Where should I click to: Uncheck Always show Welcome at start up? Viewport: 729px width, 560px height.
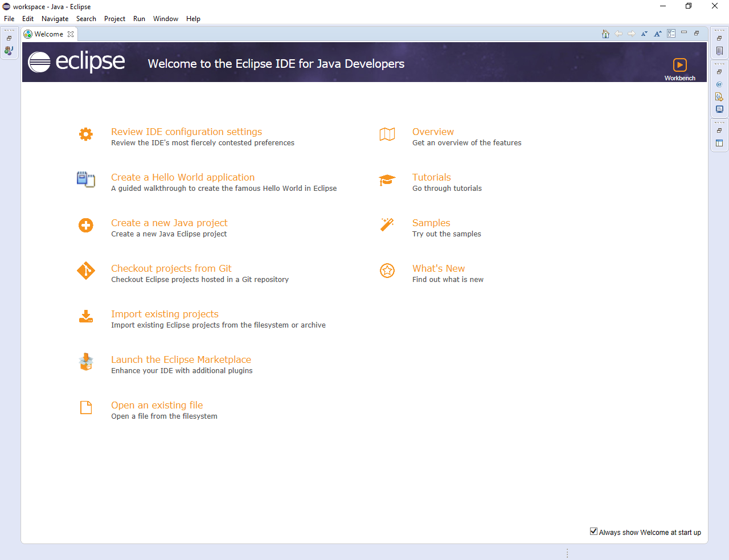pyautogui.click(x=593, y=530)
